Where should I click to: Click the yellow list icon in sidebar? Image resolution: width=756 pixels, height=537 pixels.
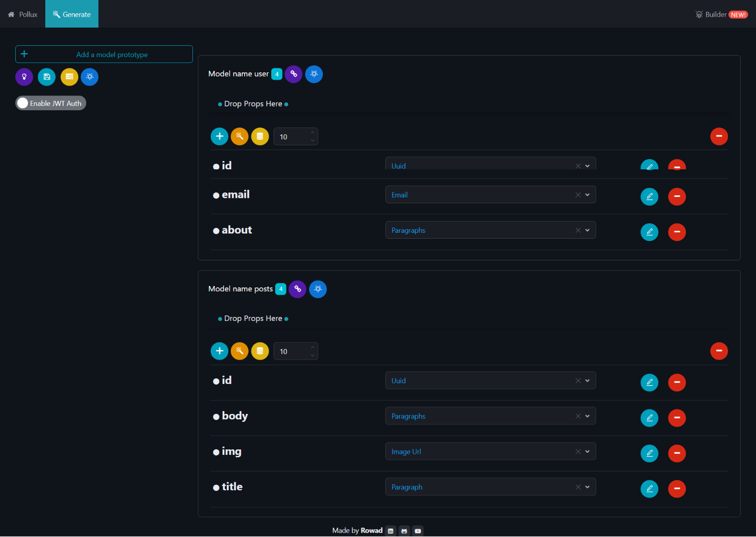[x=69, y=77]
